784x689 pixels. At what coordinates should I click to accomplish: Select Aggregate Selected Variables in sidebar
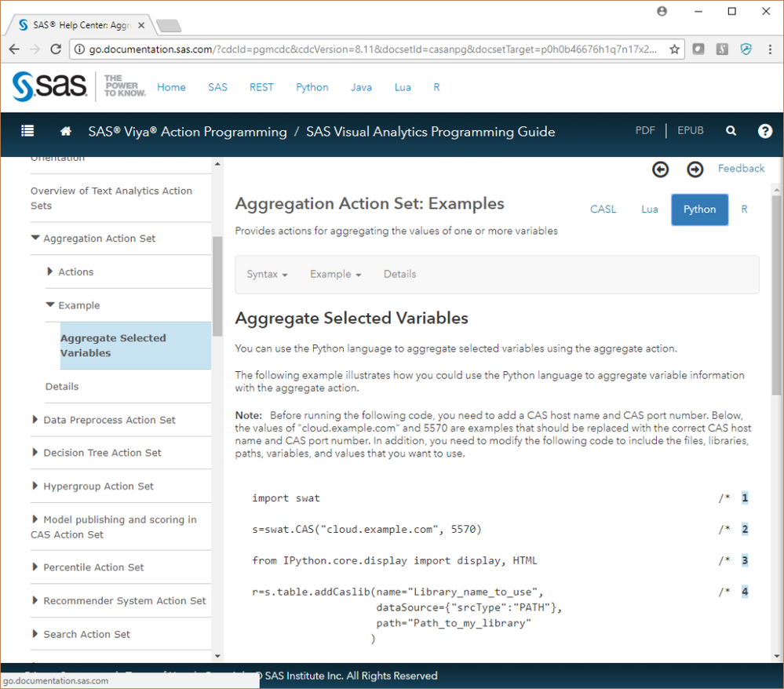(135, 345)
